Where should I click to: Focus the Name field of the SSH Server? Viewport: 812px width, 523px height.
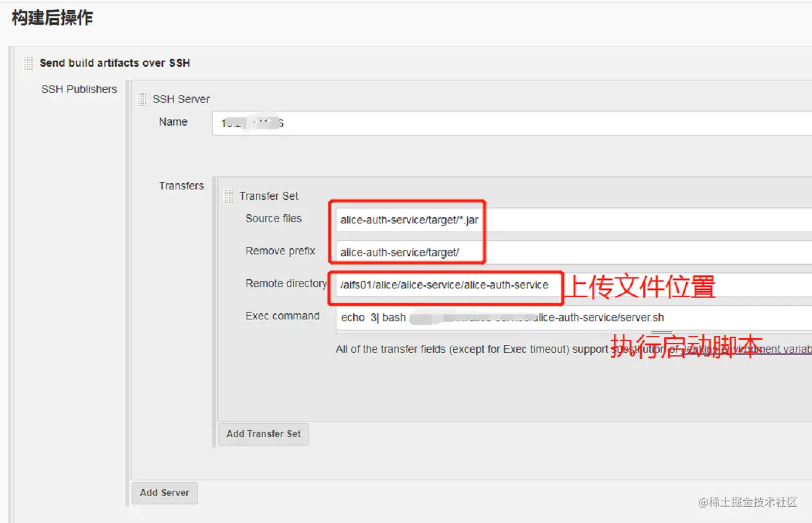[x=433, y=123]
